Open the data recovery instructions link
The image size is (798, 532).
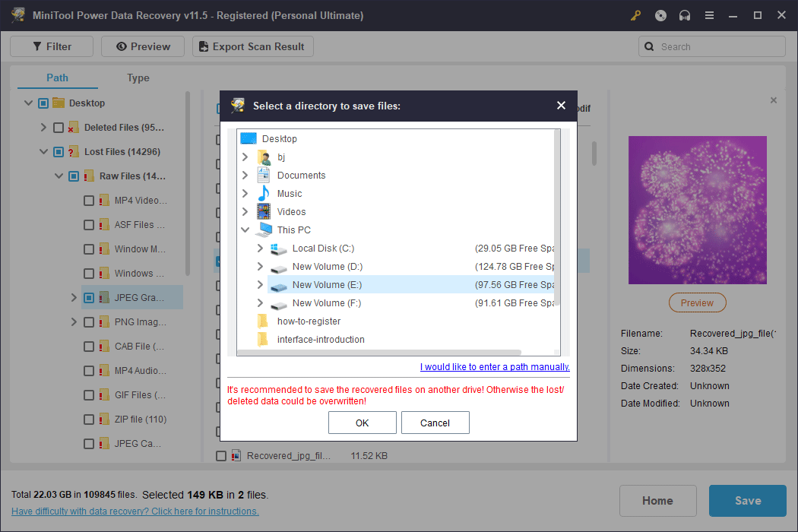pyautogui.click(x=135, y=511)
